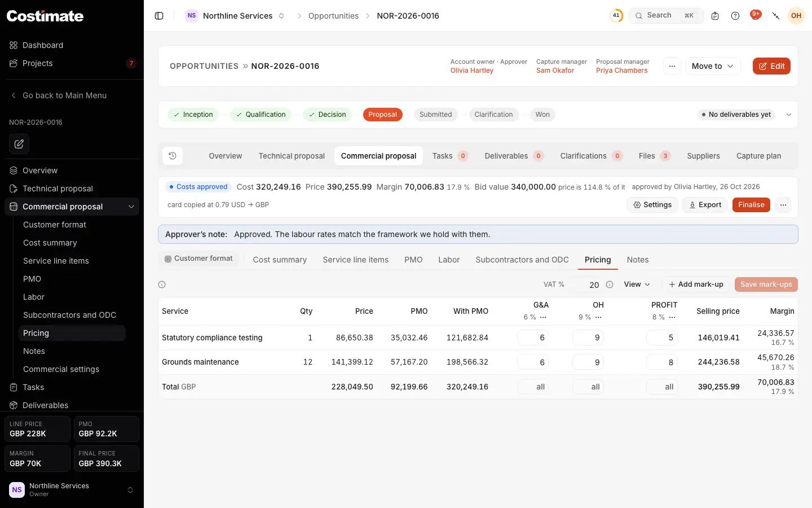This screenshot has height=508, width=812.
Task: Click Add mark-up button
Action: (696, 284)
